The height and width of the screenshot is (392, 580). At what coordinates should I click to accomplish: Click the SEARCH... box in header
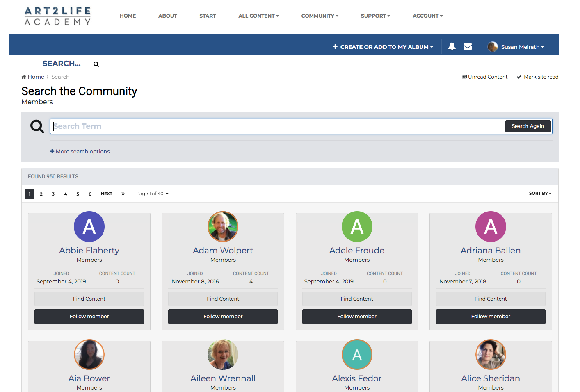pyautogui.click(x=62, y=64)
